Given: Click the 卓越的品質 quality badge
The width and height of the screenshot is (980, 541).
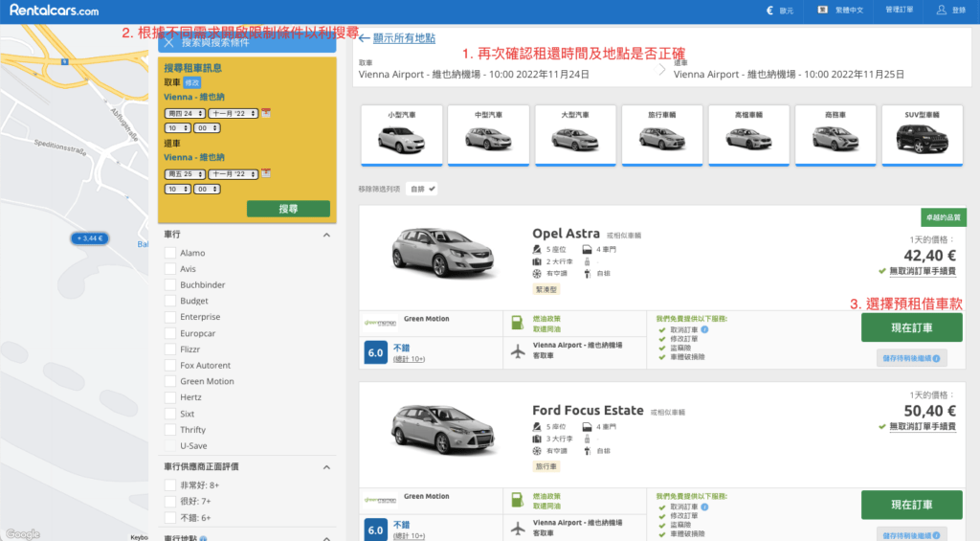Looking at the screenshot, I should coord(943,217).
